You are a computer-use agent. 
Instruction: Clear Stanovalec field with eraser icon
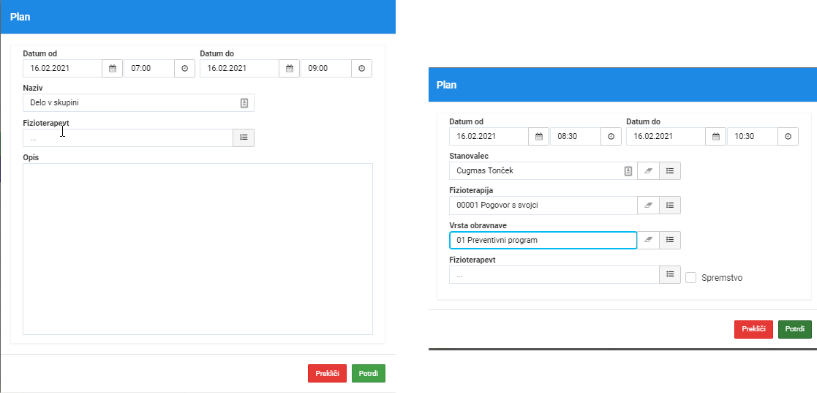tap(649, 170)
